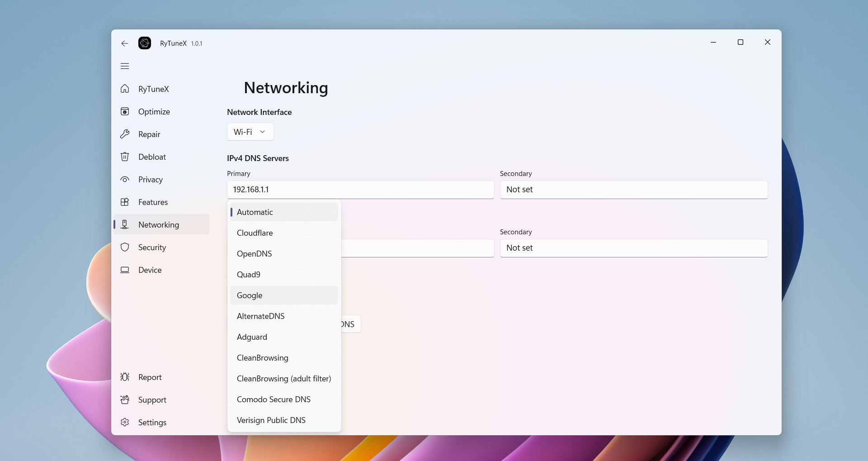Select AlternateDNS from the list
Image resolution: width=868 pixels, height=461 pixels.
284,316
